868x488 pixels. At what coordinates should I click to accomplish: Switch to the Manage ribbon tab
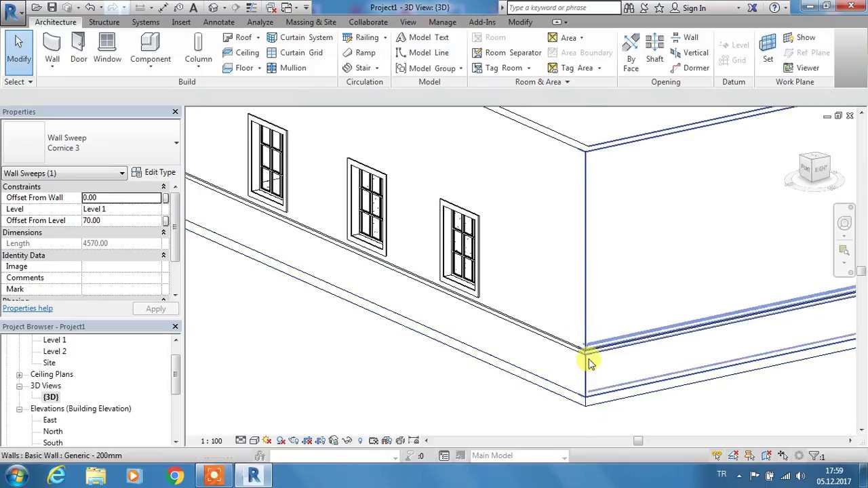[442, 22]
